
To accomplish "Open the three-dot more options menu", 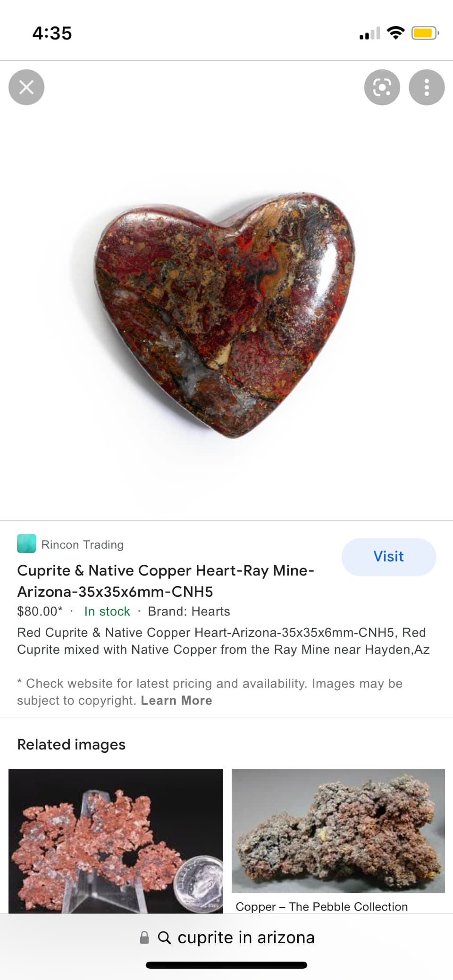I will 427,87.
